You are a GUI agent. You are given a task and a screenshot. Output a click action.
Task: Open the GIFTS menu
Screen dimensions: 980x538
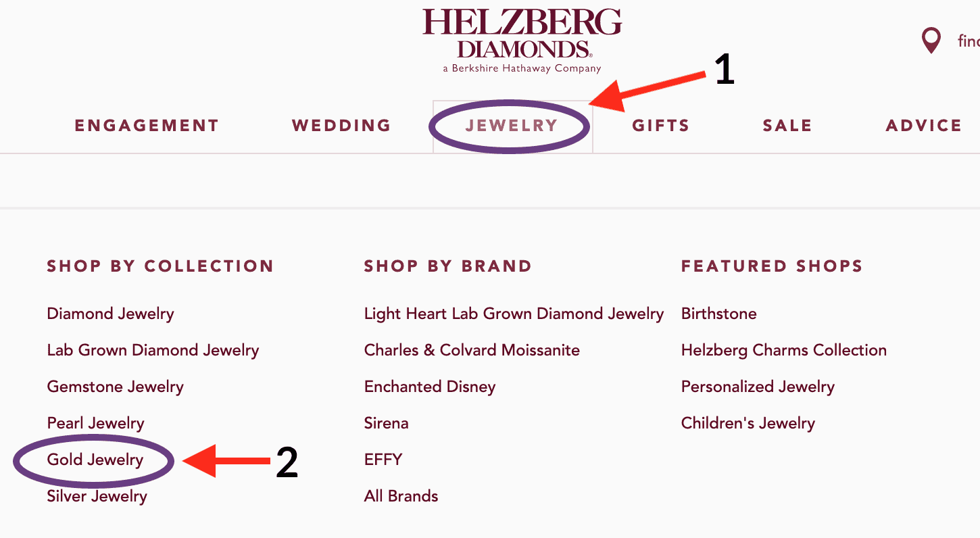[x=660, y=125]
